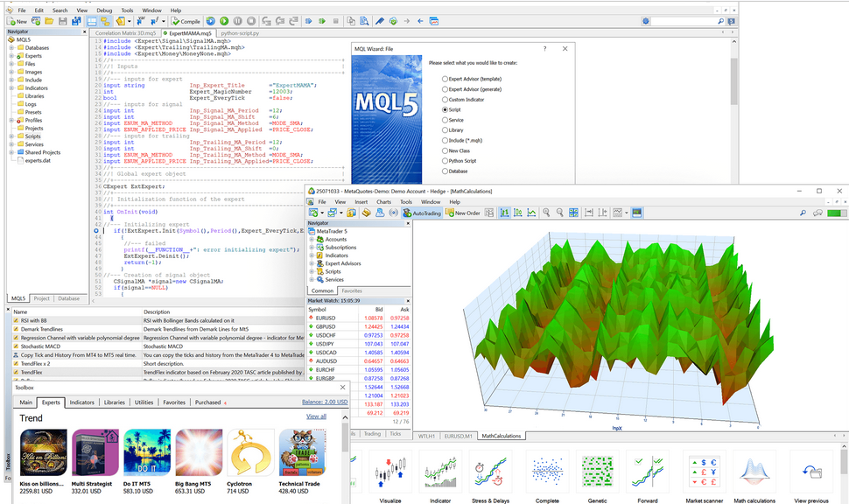Stop debugging with the stop icon

[x=251, y=22]
